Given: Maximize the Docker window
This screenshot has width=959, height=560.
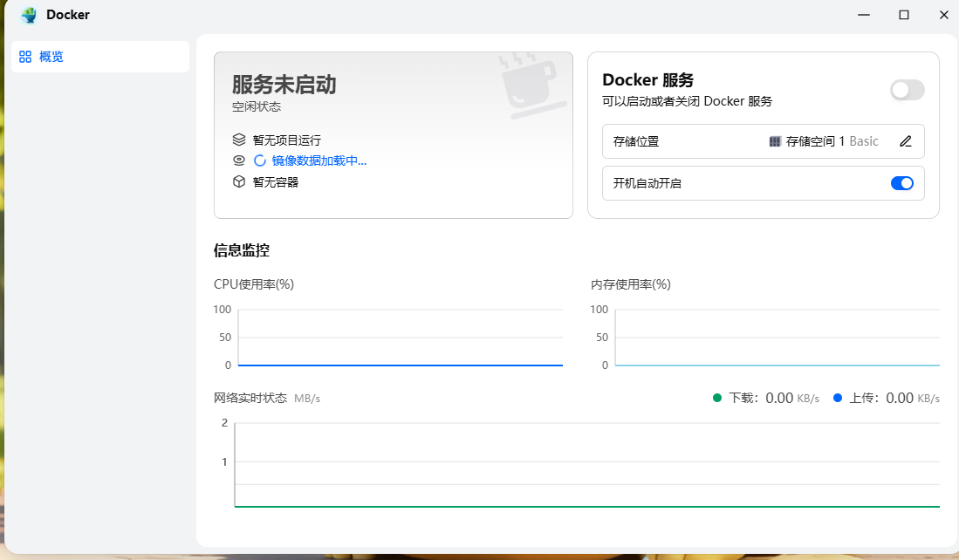Looking at the screenshot, I should pos(904,15).
